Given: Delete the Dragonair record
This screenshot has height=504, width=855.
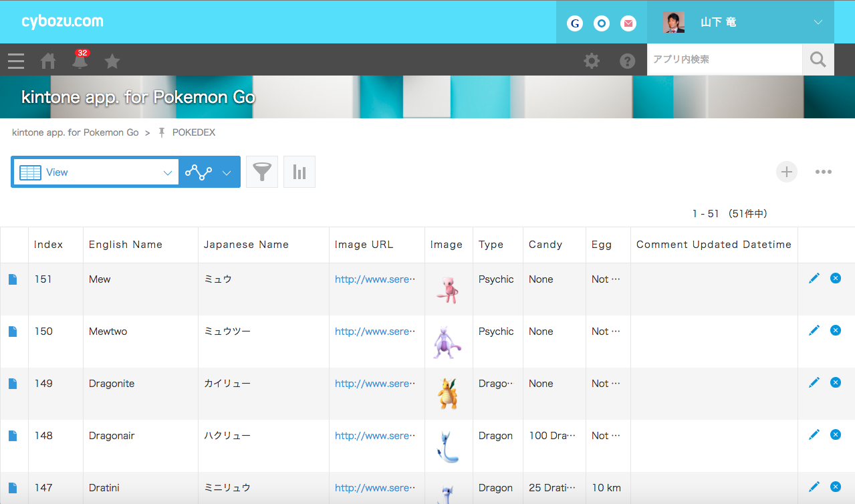Looking at the screenshot, I should pos(836,434).
